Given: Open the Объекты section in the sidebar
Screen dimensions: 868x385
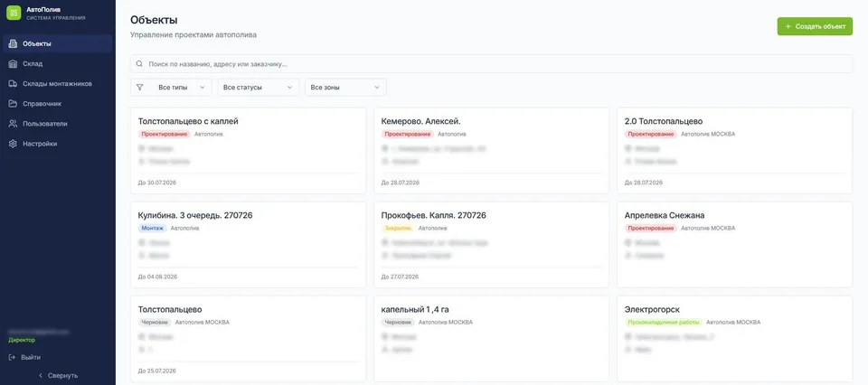Looking at the screenshot, I should (x=58, y=43).
